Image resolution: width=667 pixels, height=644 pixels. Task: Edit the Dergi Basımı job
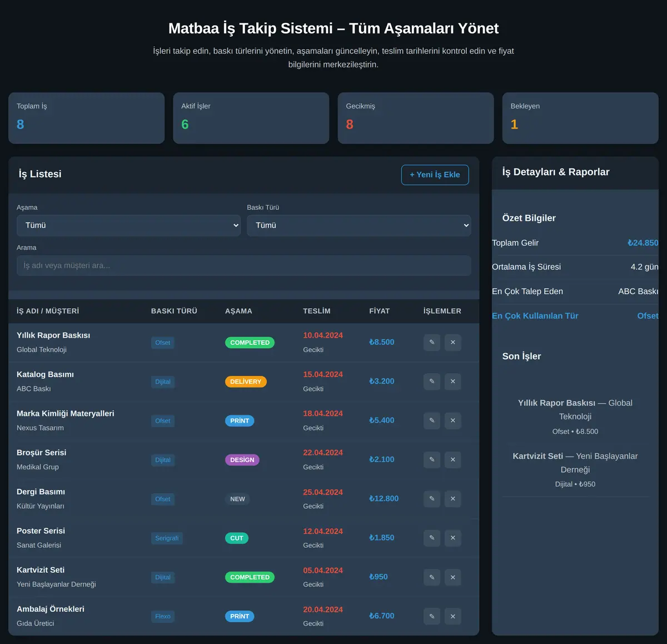432,499
